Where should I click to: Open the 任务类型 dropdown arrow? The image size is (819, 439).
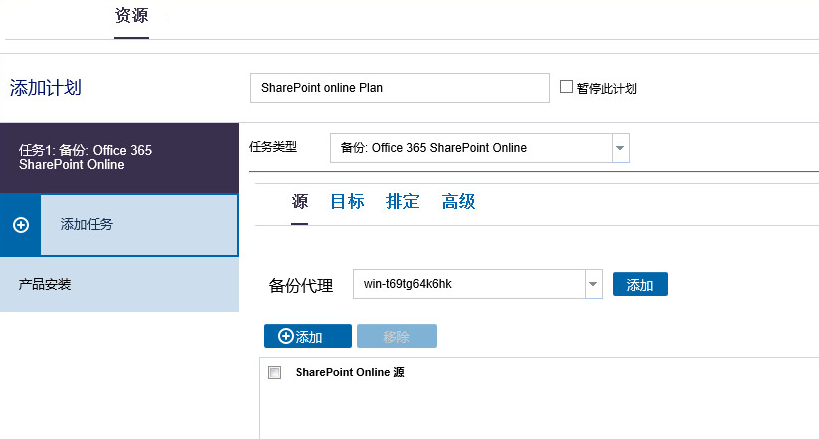pos(620,148)
